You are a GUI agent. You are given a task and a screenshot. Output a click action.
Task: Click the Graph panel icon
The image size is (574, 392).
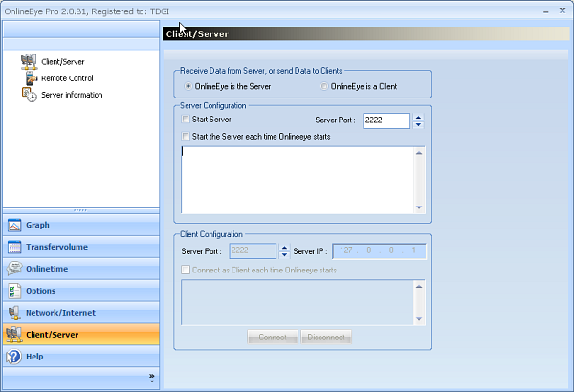14,225
